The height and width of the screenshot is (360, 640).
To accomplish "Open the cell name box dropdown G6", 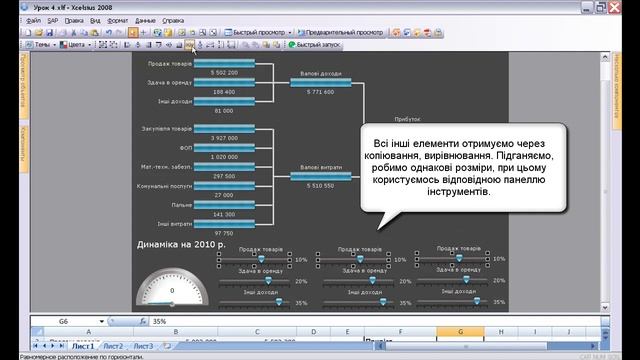I will [x=102, y=321].
